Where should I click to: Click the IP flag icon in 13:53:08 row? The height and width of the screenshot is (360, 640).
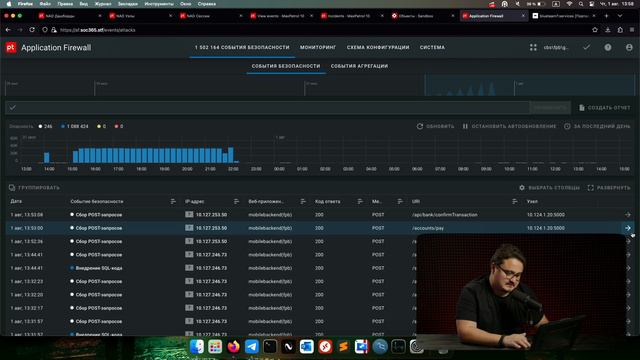coord(189,214)
